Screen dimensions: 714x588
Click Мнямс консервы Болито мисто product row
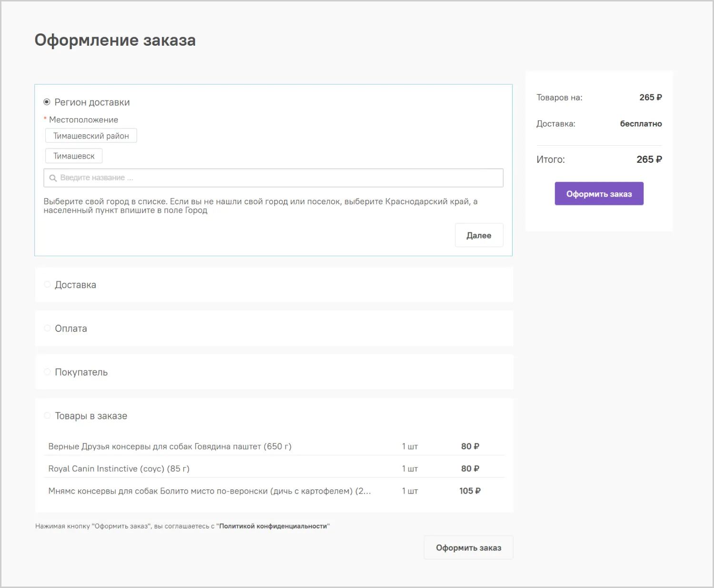[274, 491]
